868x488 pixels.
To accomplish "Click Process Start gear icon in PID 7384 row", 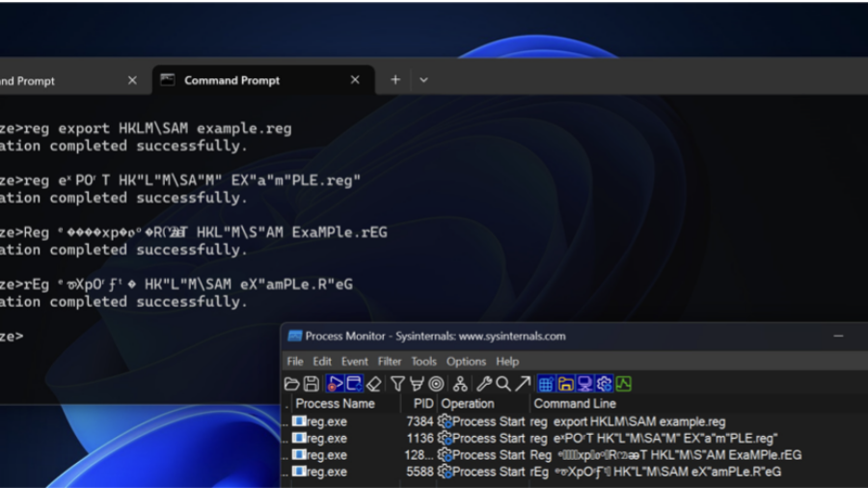I will coord(445,421).
